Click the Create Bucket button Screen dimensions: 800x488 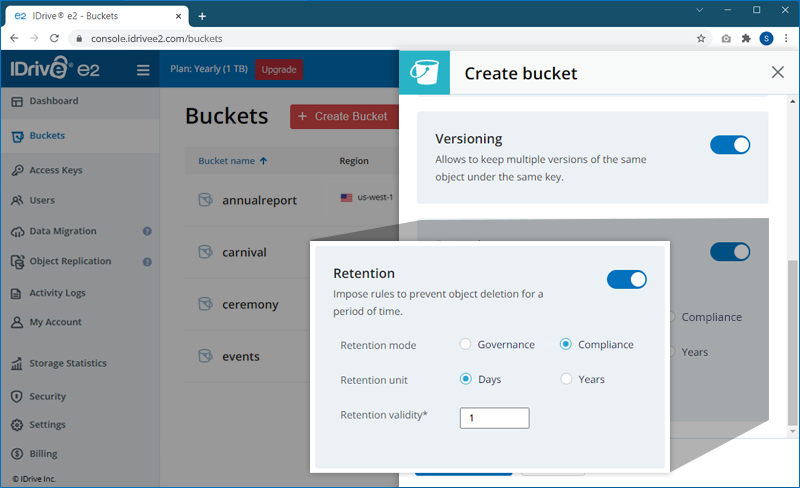coord(344,116)
